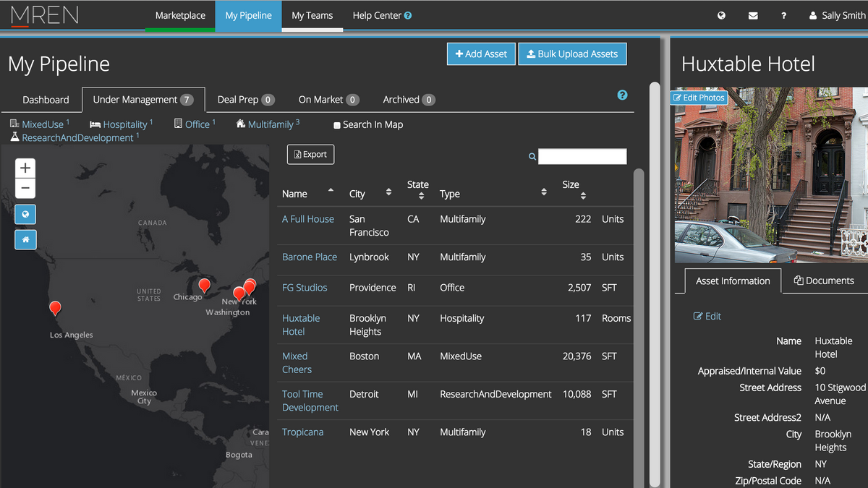The image size is (868, 488).
Task: Click the Huxtable Hotel photo
Action: tap(771, 175)
